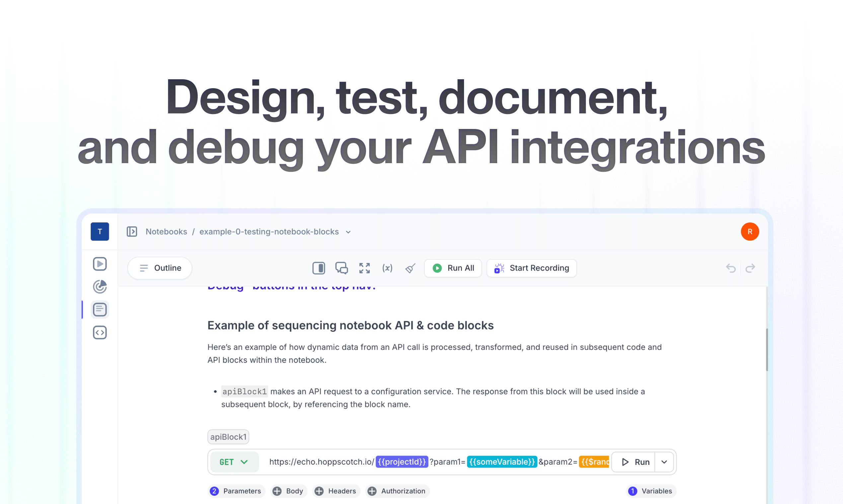Click the Run All button

[453, 268]
